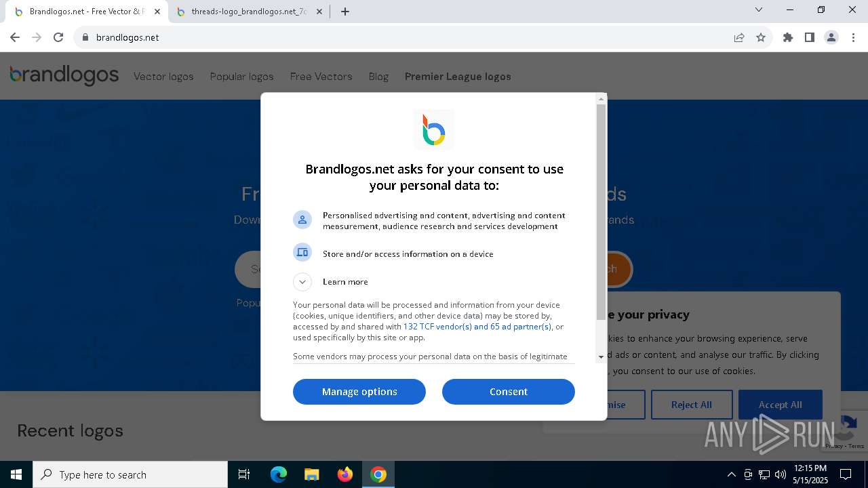Click the consent dialog scroll up arrow
Viewport: 868px width, 488px height.
click(x=601, y=99)
